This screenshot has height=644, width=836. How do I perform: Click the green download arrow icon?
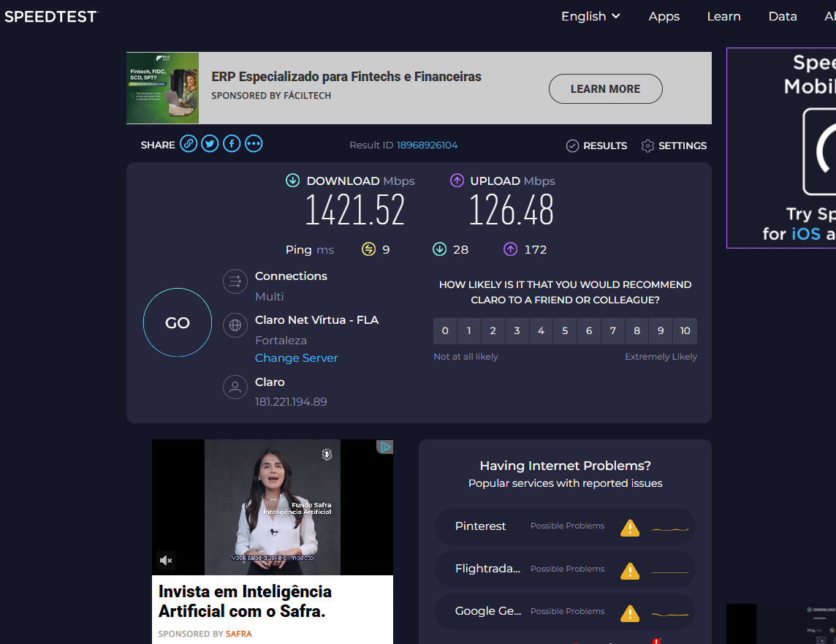point(293,180)
